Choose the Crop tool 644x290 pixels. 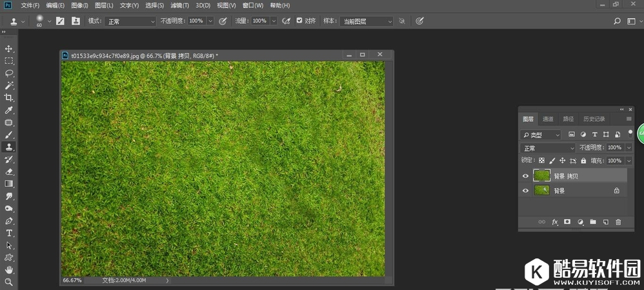point(9,98)
